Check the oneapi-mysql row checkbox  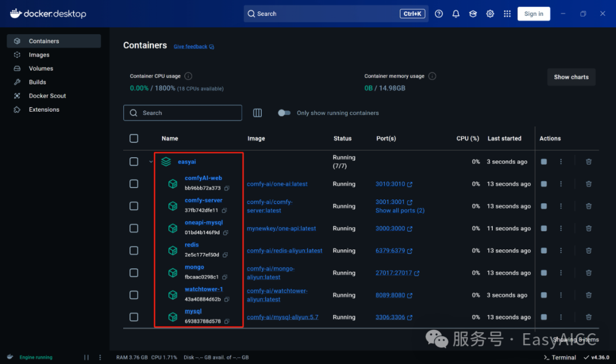coord(134,228)
